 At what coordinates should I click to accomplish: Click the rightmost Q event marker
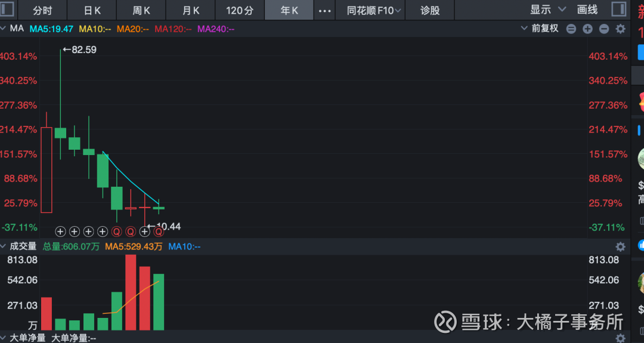coord(159,231)
